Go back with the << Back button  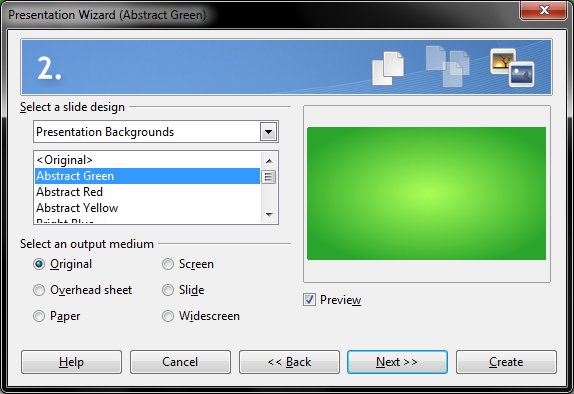289,362
